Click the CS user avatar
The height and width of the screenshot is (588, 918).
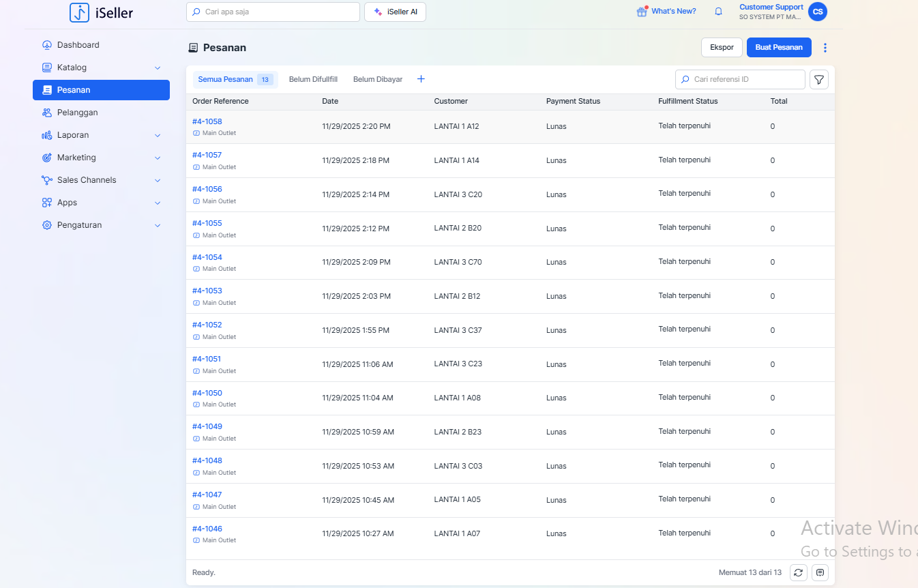coord(817,12)
